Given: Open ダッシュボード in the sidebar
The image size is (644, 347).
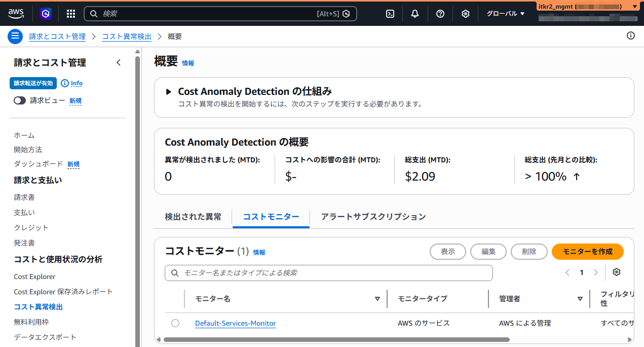Looking at the screenshot, I should 39,164.
